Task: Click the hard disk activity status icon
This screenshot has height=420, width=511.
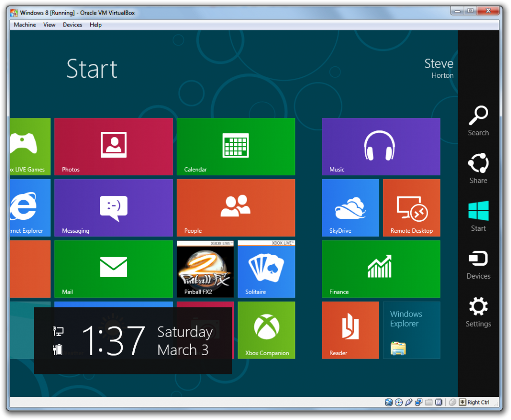Action: click(389, 402)
